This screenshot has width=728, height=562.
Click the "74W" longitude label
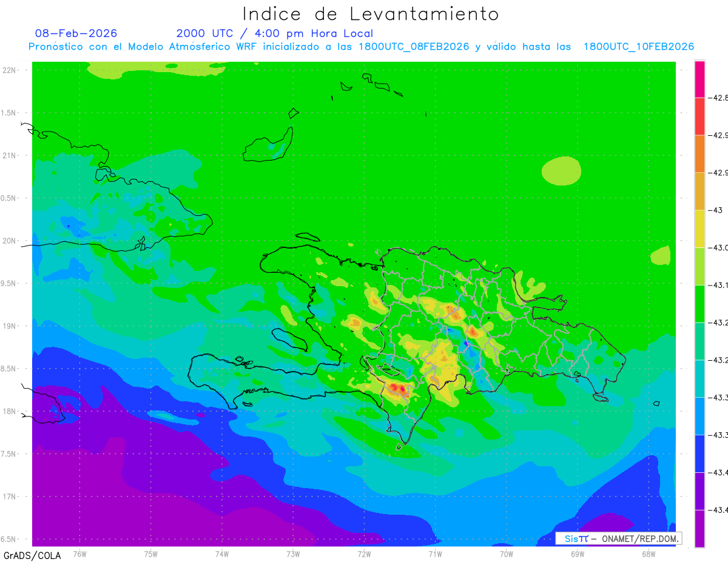222,554
